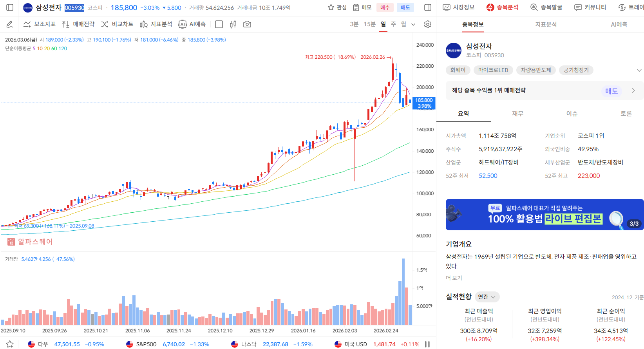Open the 라이브 편집본 banner

(x=545, y=215)
